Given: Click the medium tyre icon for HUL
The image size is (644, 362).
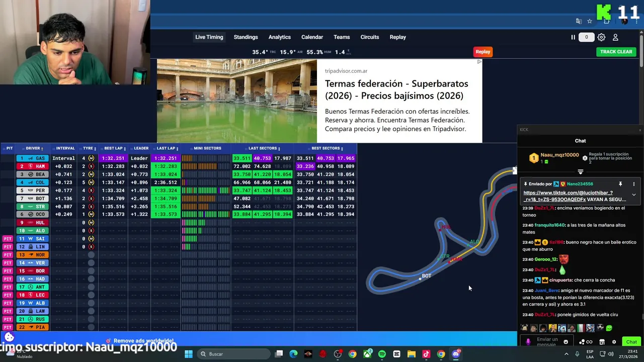Looking at the screenshot, I should click(91, 223).
